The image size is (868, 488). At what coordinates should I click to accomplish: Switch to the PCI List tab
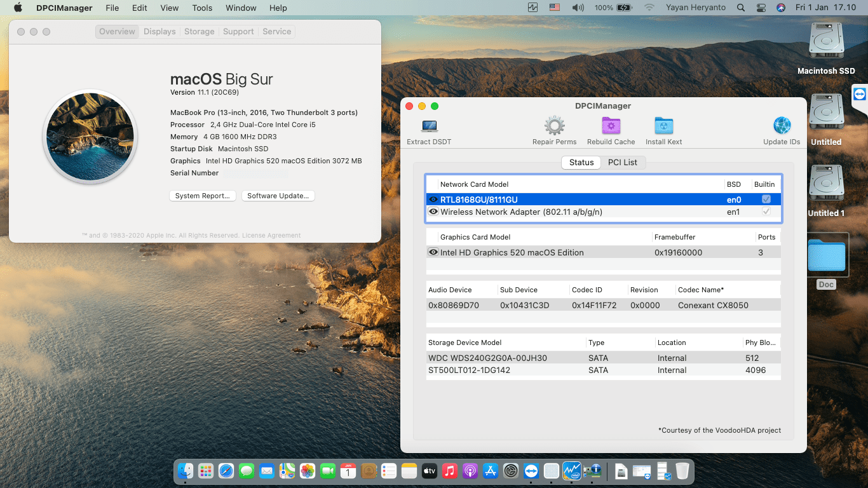tap(623, 162)
